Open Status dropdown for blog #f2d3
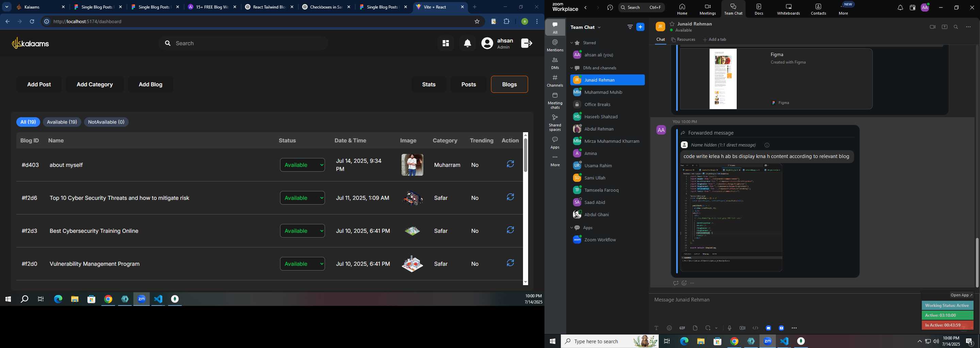980x348 pixels. tap(303, 231)
